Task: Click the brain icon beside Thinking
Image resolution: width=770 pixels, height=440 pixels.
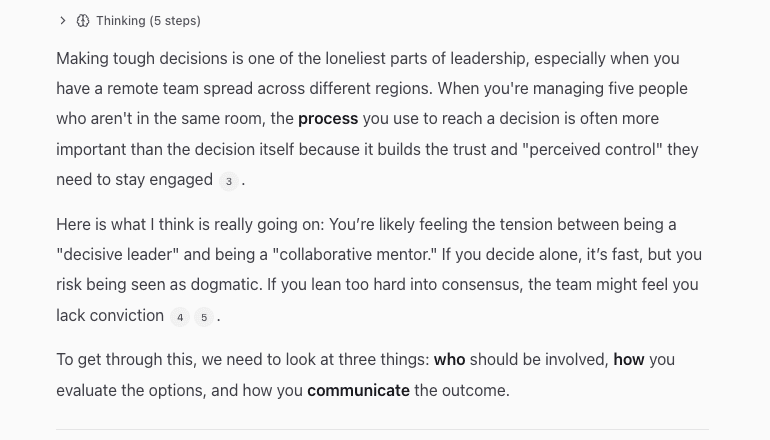Action: click(83, 20)
